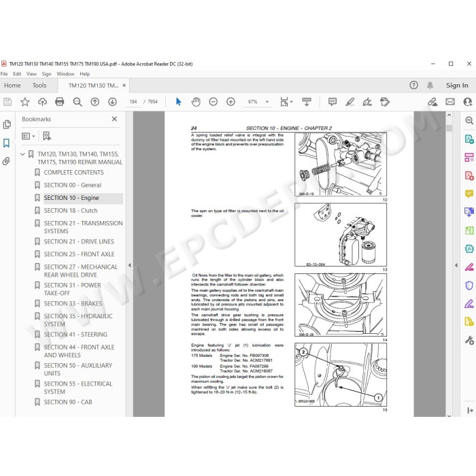
Task: Open SECTION 21 - DRIVE LINES bookmark
Action: pyautogui.click(x=79, y=241)
